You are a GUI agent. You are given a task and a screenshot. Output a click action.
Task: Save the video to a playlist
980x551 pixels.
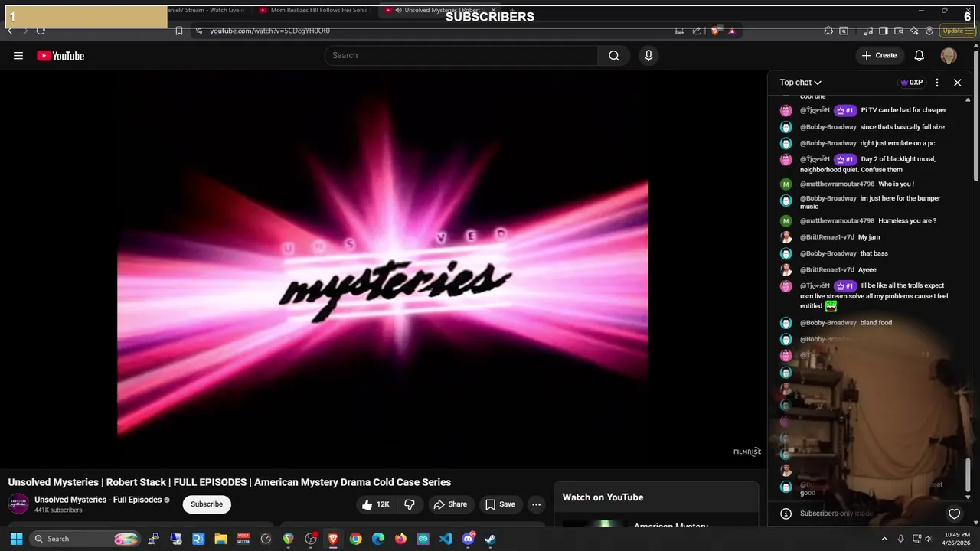coord(500,504)
